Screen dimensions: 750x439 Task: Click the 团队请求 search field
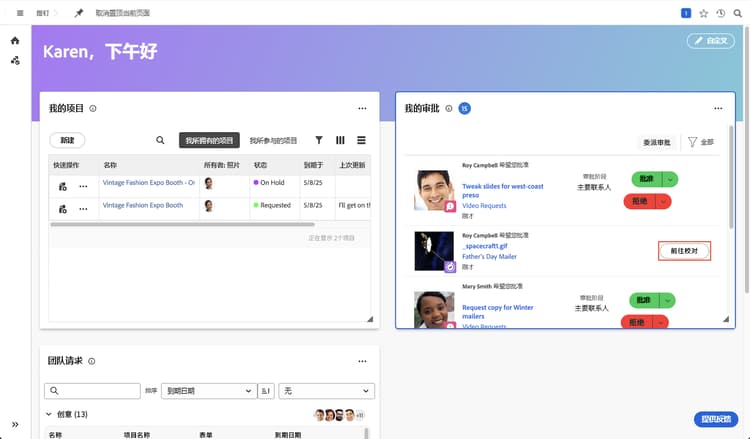pyautogui.click(x=92, y=391)
